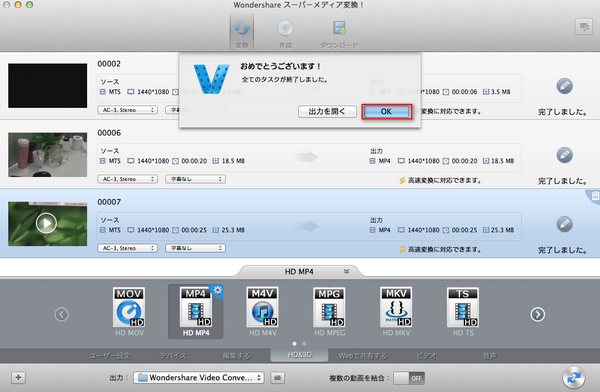Edit the 00002 video with pencil icon
This screenshot has width=600, height=392.
pyautogui.click(x=564, y=86)
